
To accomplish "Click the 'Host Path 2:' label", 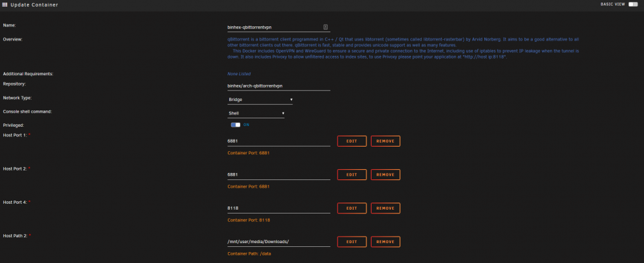I will click(x=15, y=235).
